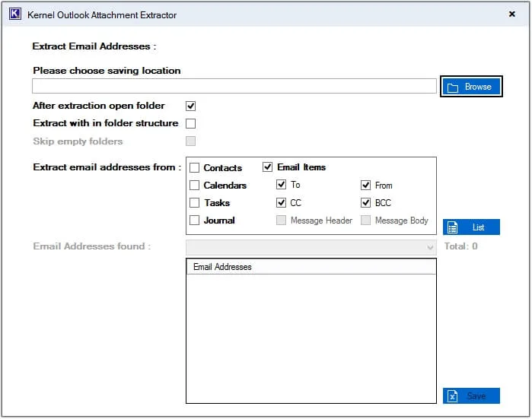Uncheck the To checkbox
The image size is (532, 419).
tap(282, 185)
